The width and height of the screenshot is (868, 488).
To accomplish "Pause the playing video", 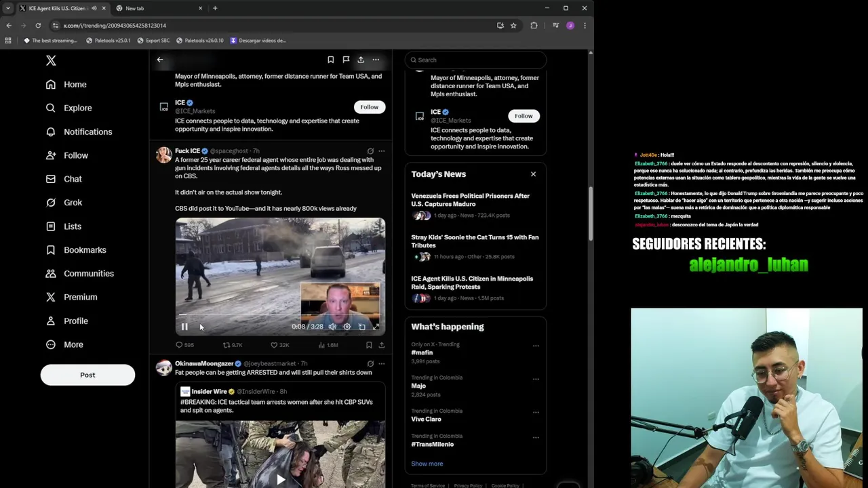I will point(184,327).
